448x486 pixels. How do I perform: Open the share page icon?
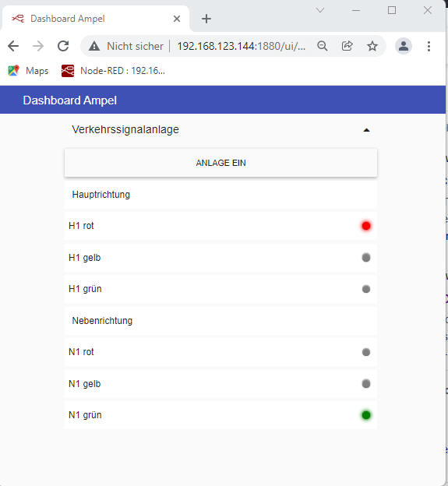[x=347, y=46]
